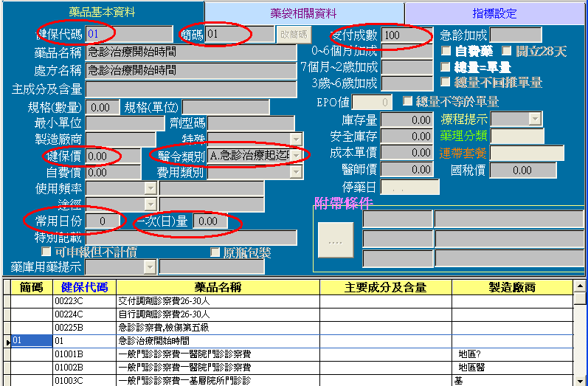Expand the 藥庫用藥提示 dropdown
Image resolution: width=588 pixels, height=386 pixels.
click(150, 267)
